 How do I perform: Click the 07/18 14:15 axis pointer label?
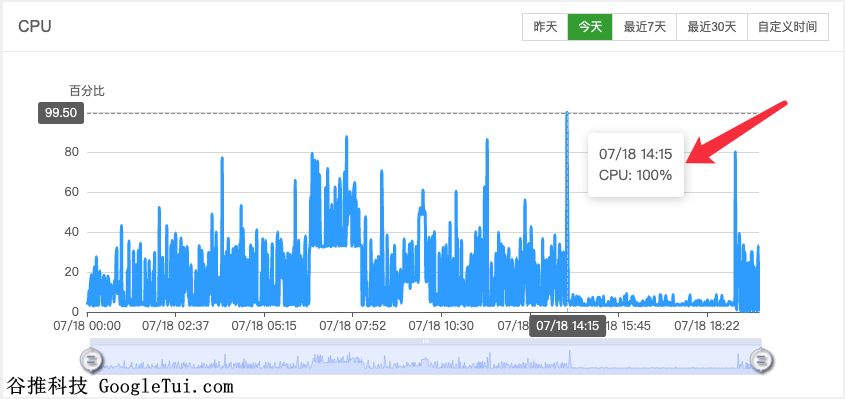click(567, 326)
